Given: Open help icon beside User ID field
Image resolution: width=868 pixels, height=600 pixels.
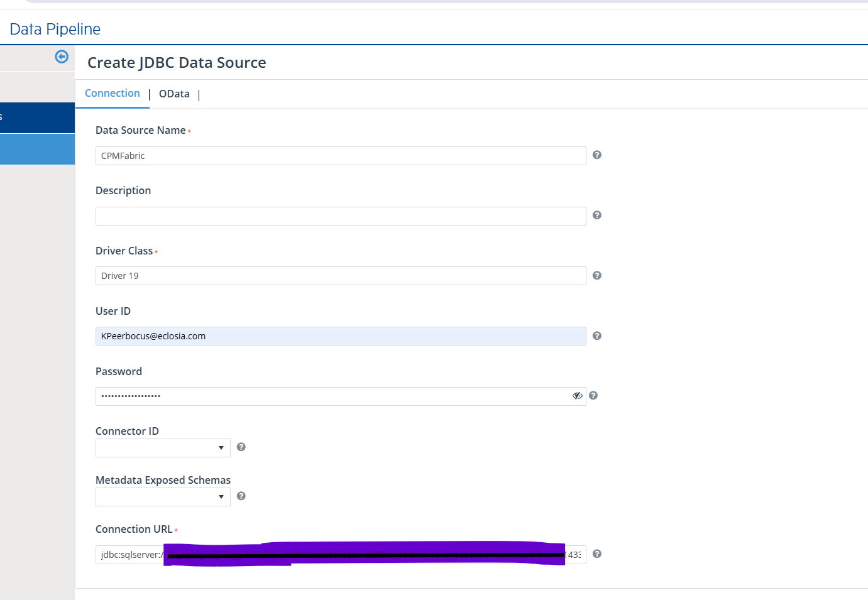Looking at the screenshot, I should tap(597, 336).
